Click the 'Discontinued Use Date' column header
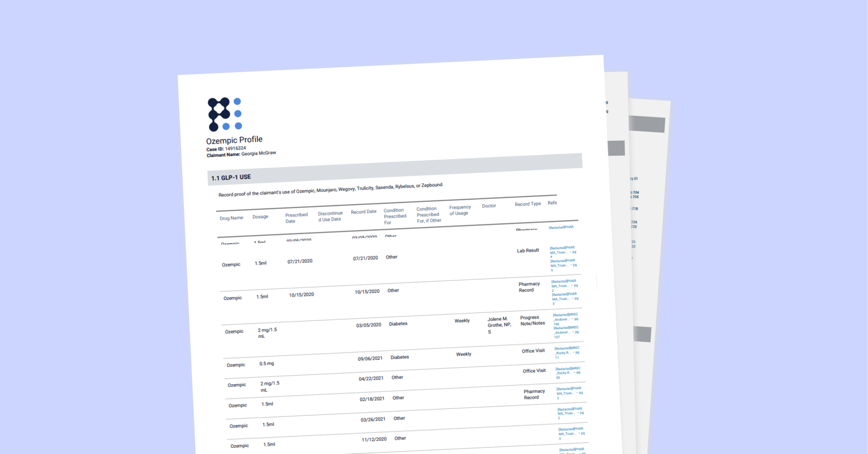 (x=330, y=216)
